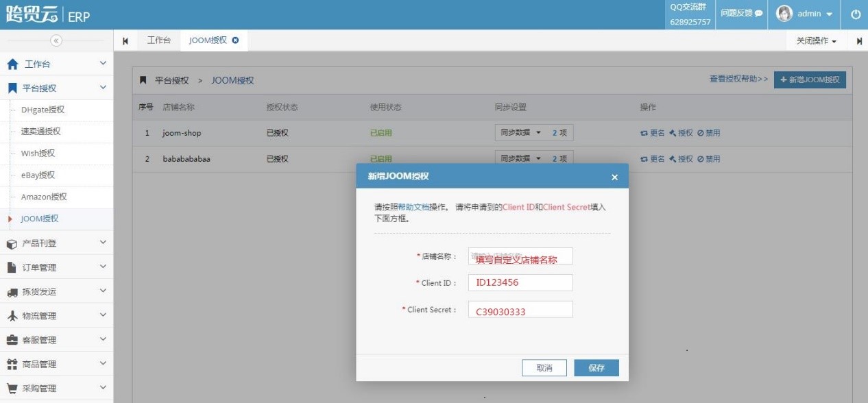Expand the 物流管理 sidebar menu
Image resolution: width=868 pixels, height=403 pixels.
56,316
